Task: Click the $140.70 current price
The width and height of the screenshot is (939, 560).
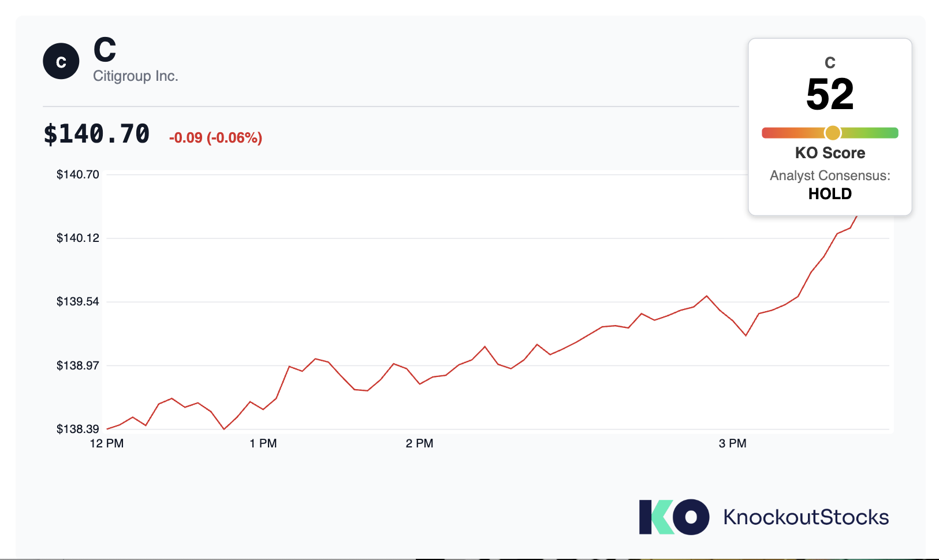Action: click(96, 134)
